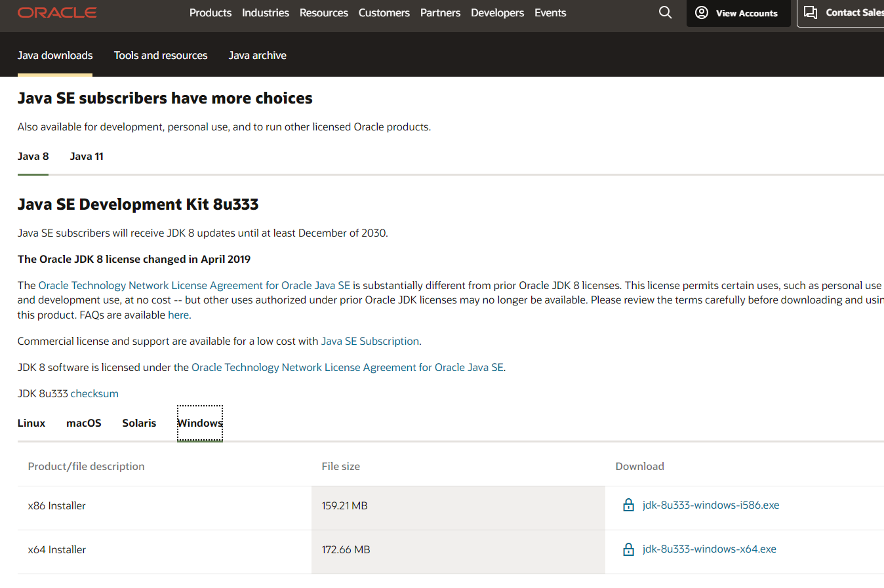This screenshot has width=884, height=588.
Task: Click the 'Java SE Development Kit 8u333' heading
Action: tap(138, 205)
